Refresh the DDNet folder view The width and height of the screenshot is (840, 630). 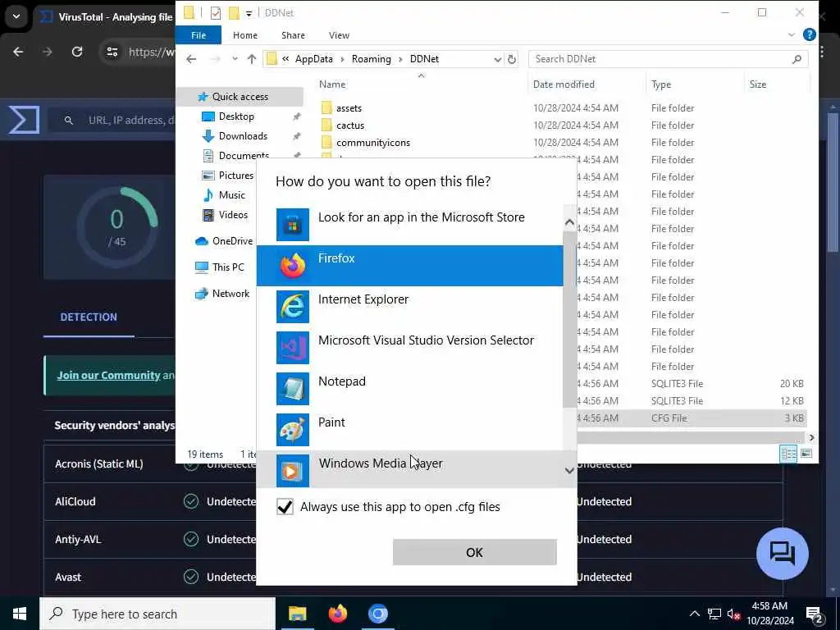(x=512, y=59)
